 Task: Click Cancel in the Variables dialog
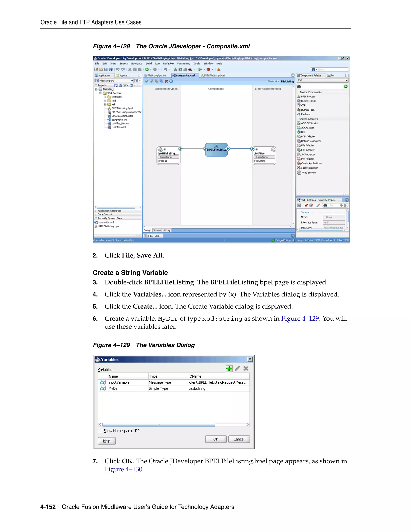click(x=239, y=439)
